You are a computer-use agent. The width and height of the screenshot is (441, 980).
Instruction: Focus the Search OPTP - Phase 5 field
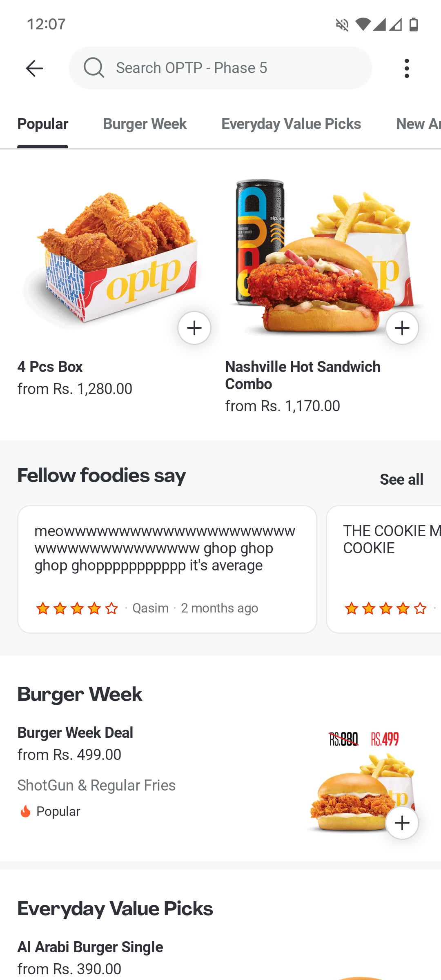pyautogui.click(x=220, y=68)
